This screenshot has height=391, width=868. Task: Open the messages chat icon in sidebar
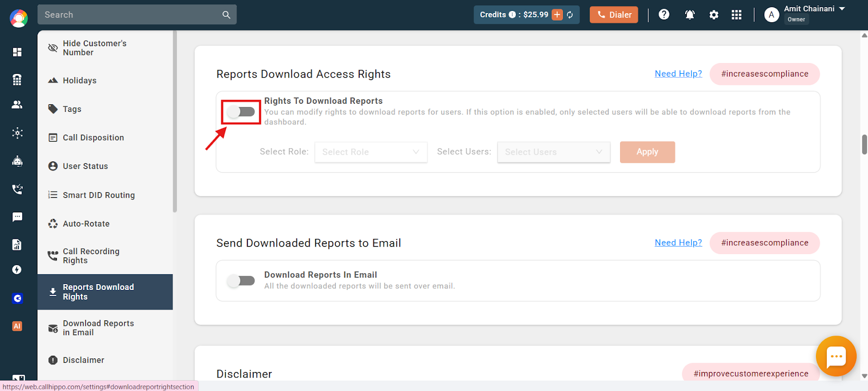pyautogui.click(x=17, y=217)
